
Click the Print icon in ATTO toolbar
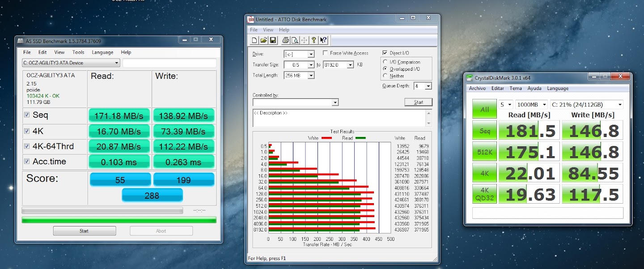coord(285,40)
